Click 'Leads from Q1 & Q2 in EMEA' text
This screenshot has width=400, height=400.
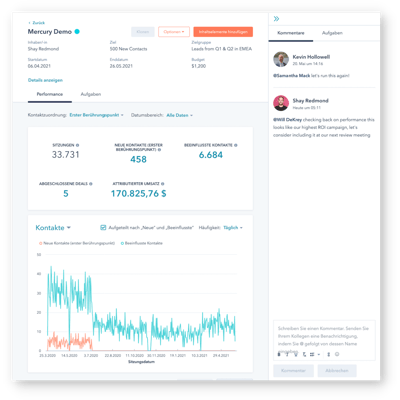221,49
